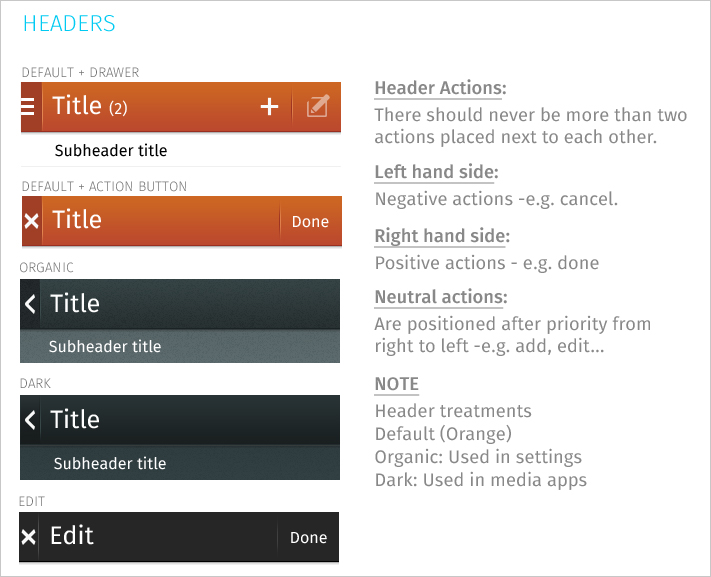Screen dimensions: 711x577
Task: Click the 'Right hand side:' heading
Action: (x=442, y=236)
